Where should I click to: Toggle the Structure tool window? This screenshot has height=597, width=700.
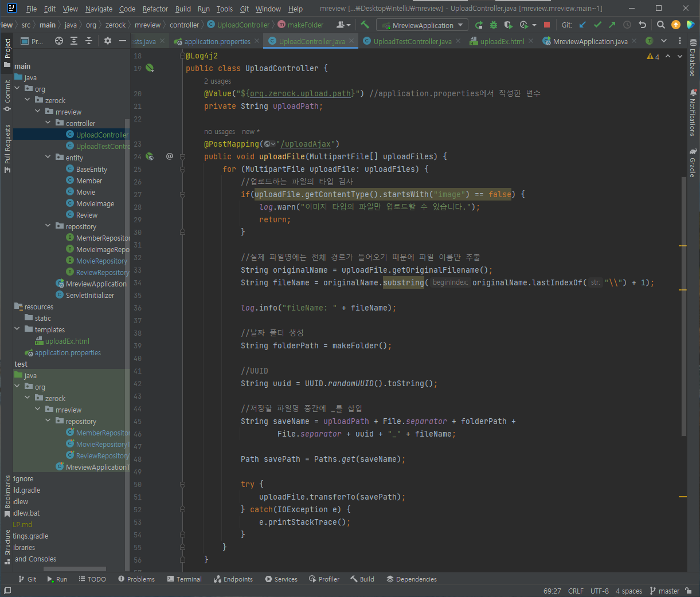[7, 546]
